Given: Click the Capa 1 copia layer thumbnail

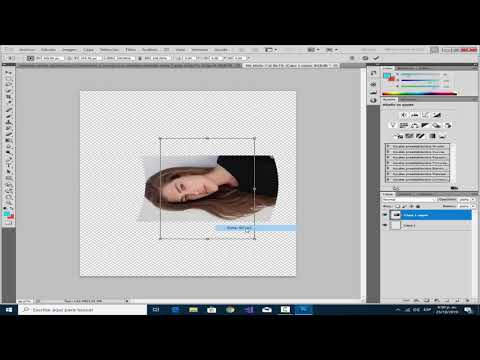Looking at the screenshot, I should tap(396, 215).
